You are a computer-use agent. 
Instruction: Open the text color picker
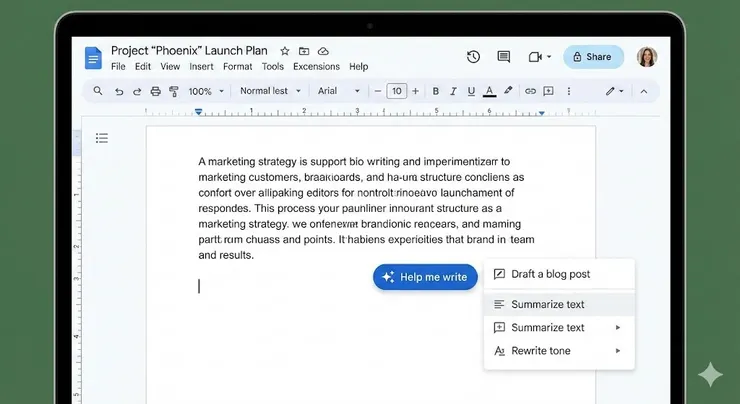pyautogui.click(x=489, y=91)
